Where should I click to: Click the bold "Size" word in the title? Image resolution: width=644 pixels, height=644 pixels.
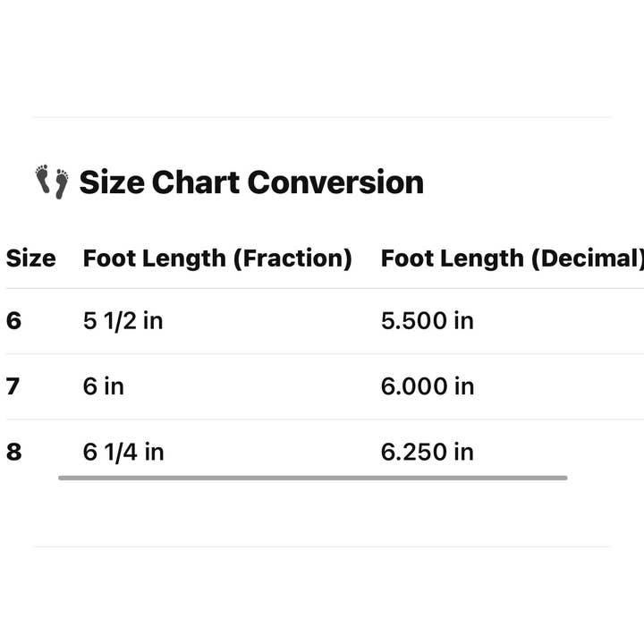pos(112,182)
